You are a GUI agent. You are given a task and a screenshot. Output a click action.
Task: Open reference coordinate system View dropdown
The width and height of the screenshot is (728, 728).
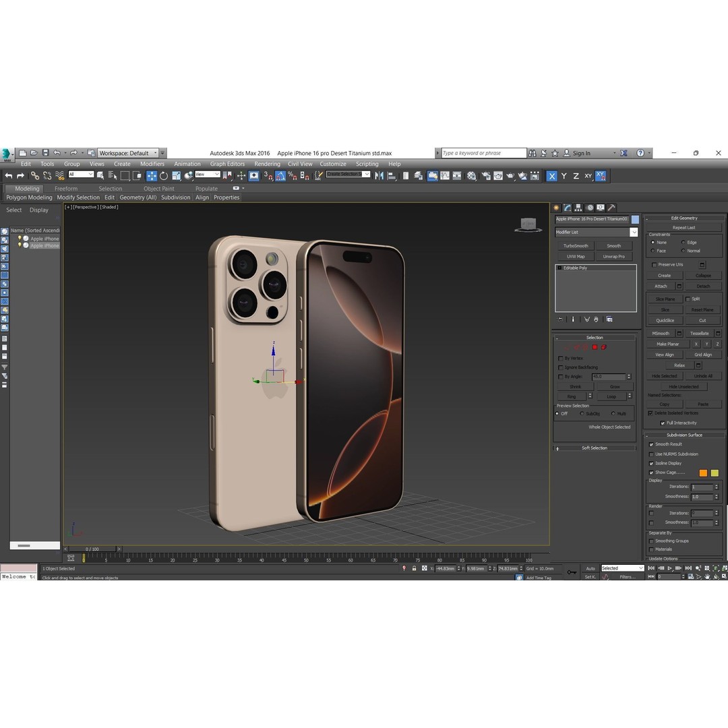click(207, 174)
